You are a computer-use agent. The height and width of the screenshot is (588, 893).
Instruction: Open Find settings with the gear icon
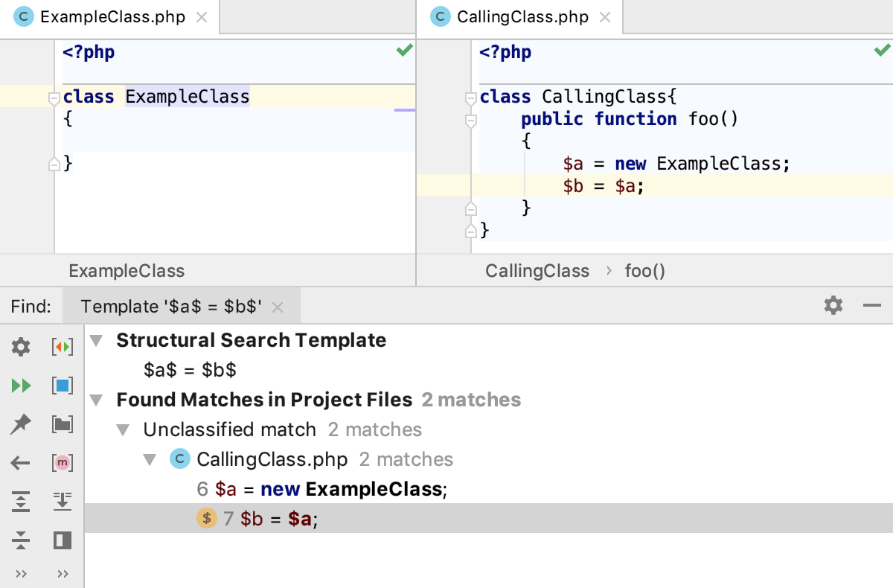click(x=20, y=347)
